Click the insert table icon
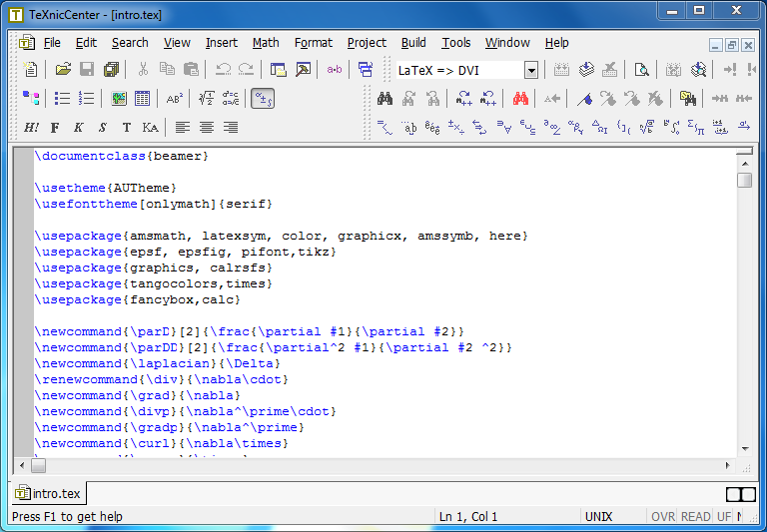 (143, 99)
